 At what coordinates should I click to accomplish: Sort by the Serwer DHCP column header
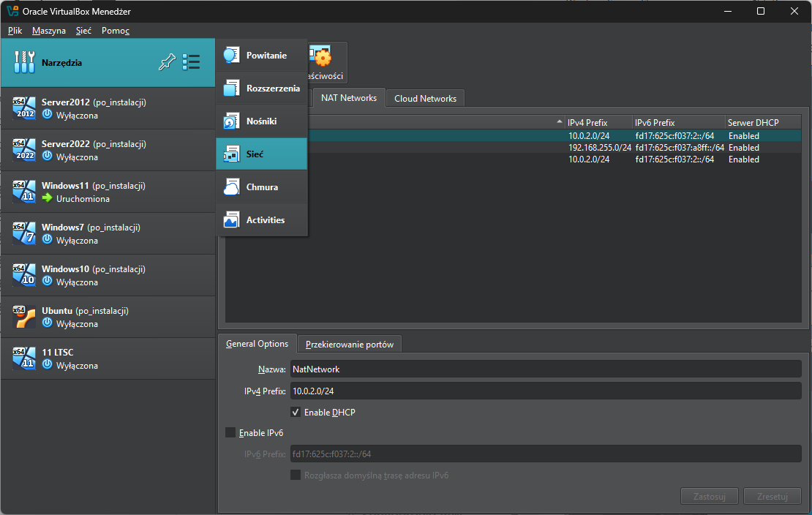coord(763,123)
